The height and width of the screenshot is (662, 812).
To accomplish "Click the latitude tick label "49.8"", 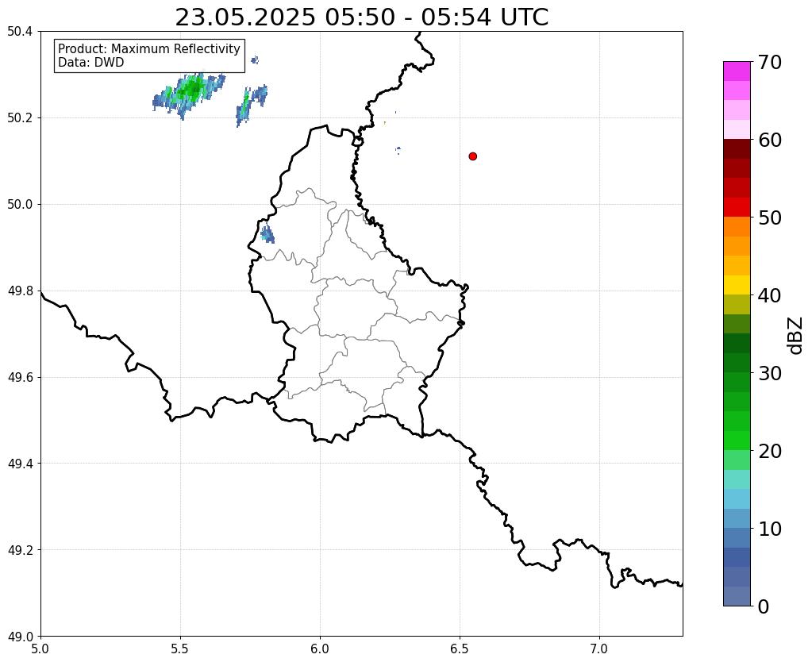I will pyautogui.click(x=20, y=291).
